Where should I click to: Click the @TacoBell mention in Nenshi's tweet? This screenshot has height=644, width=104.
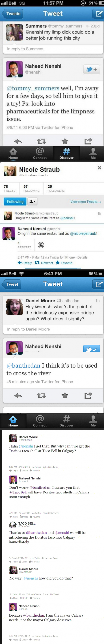click(x=18, y=492)
